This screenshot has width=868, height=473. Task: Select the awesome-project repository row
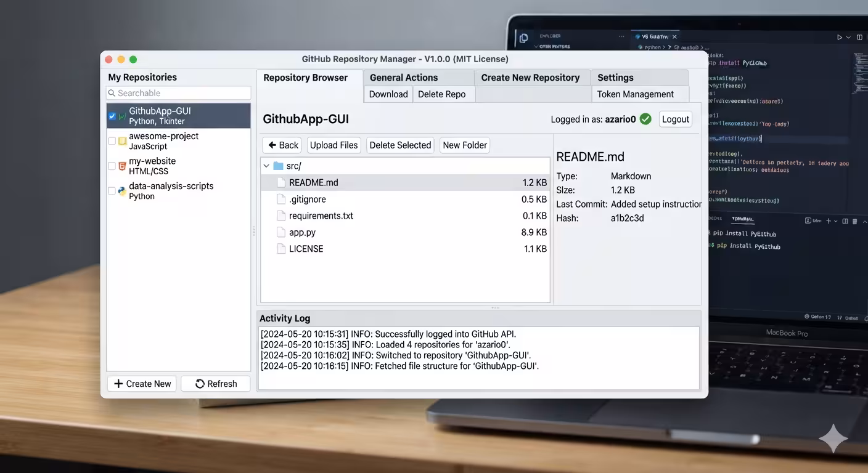click(x=179, y=141)
